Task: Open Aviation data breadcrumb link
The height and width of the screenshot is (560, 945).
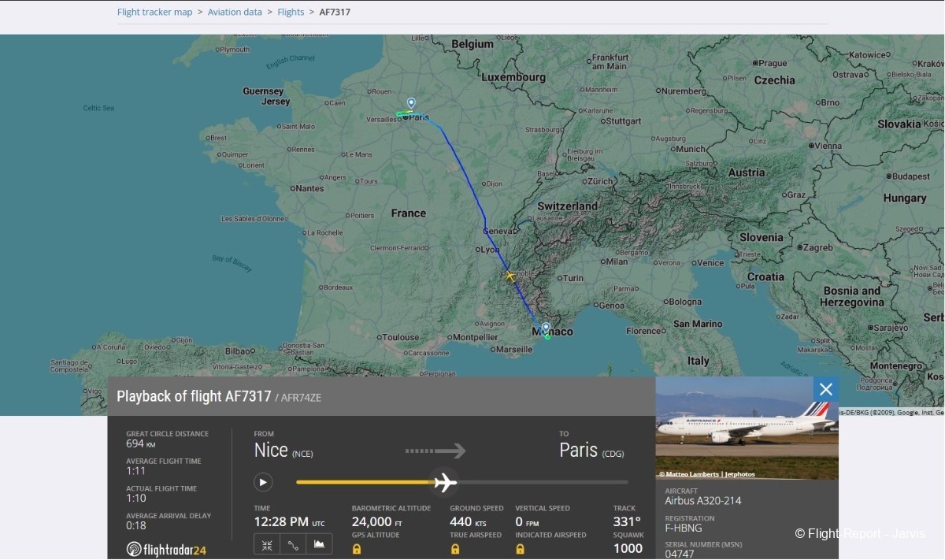Action: [235, 12]
